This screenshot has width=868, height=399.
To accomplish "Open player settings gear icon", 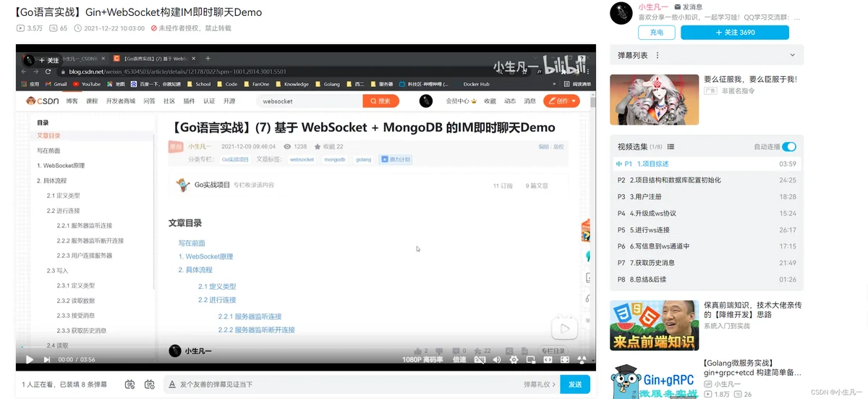I will (x=514, y=359).
